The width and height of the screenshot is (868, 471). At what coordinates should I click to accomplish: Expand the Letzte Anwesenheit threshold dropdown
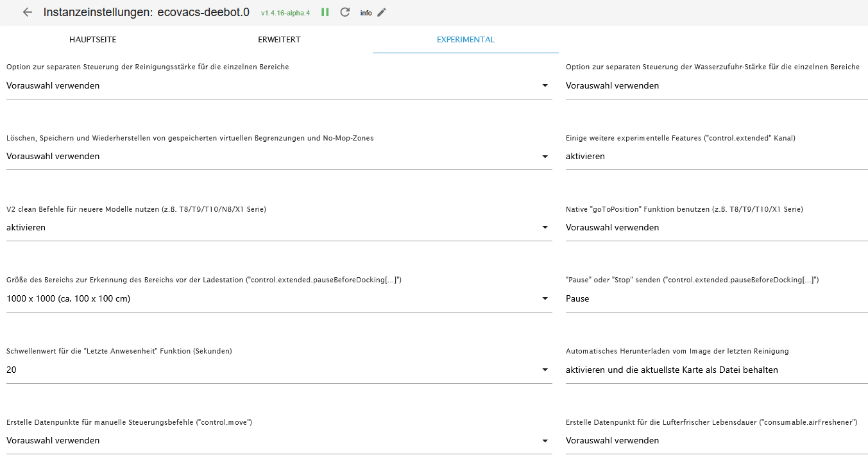pyautogui.click(x=545, y=370)
